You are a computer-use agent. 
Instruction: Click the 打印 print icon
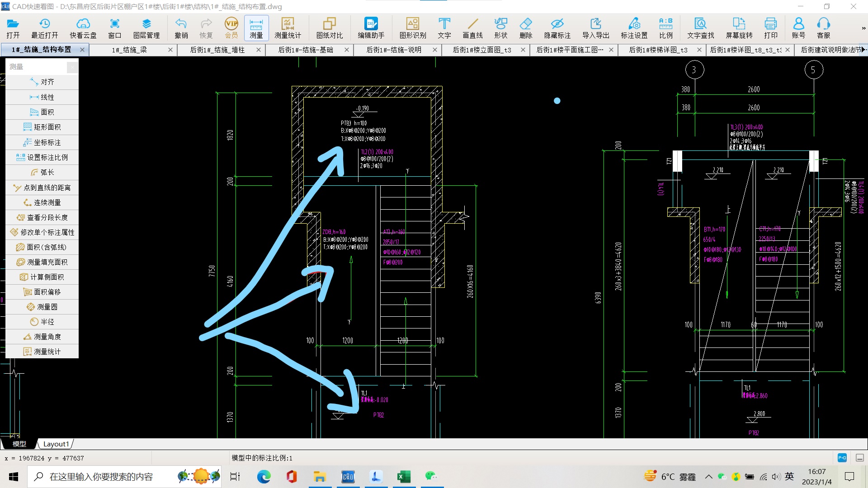click(771, 28)
